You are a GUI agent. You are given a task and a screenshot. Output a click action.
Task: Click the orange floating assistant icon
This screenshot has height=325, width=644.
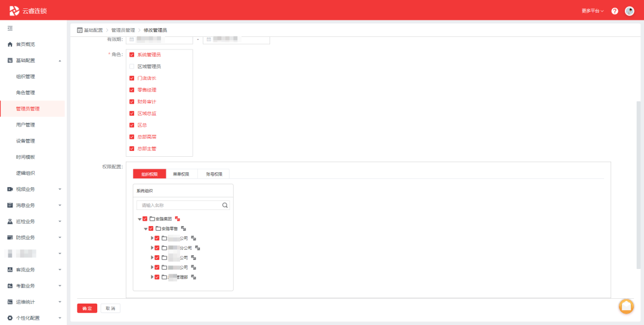[x=626, y=306]
